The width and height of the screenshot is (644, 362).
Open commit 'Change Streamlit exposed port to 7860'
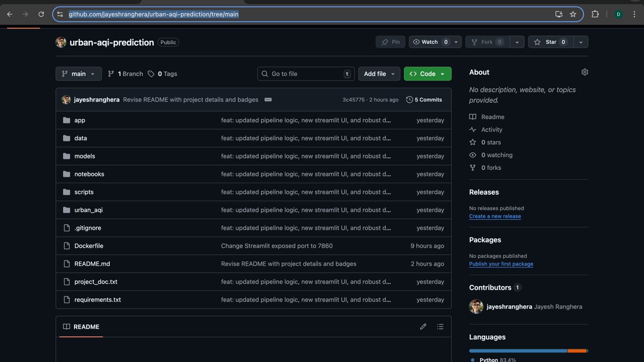(x=277, y=246)
